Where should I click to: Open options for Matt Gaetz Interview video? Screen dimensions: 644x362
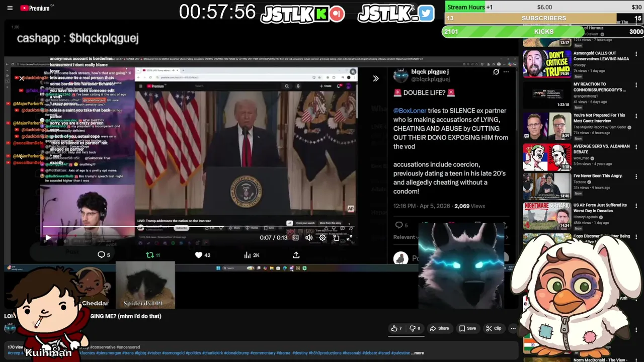tap(636, 116)
